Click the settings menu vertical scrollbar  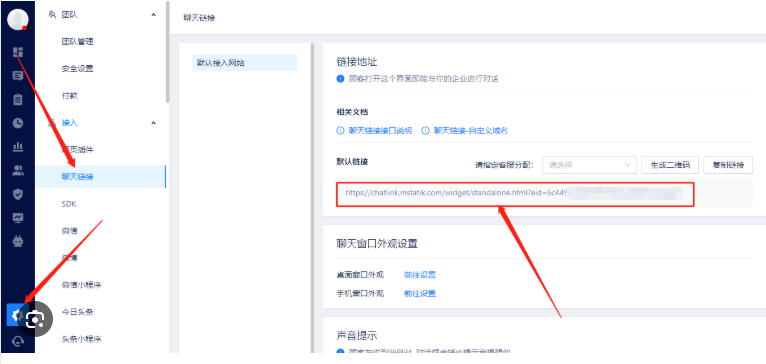click(x=167, y=51)
